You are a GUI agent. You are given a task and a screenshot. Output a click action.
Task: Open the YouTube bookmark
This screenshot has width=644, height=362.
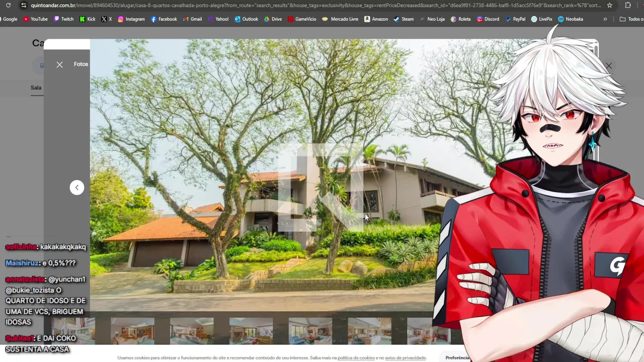(x=35, y=19)
